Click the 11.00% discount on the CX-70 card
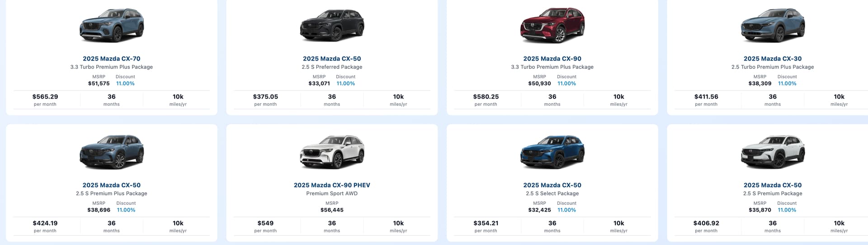This screenshot has height=245, width=868. [125, 84]
